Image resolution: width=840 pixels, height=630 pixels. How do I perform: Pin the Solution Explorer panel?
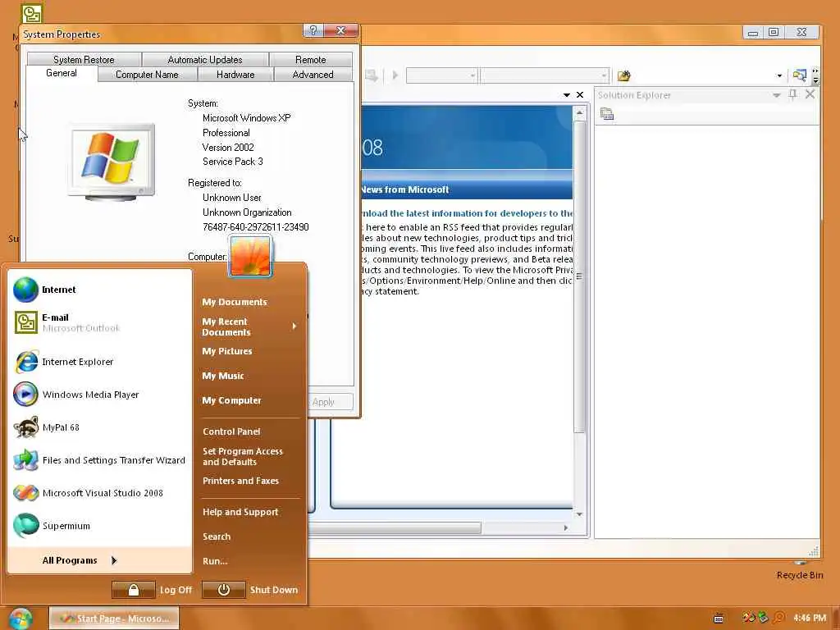click(x=793, y=95)
